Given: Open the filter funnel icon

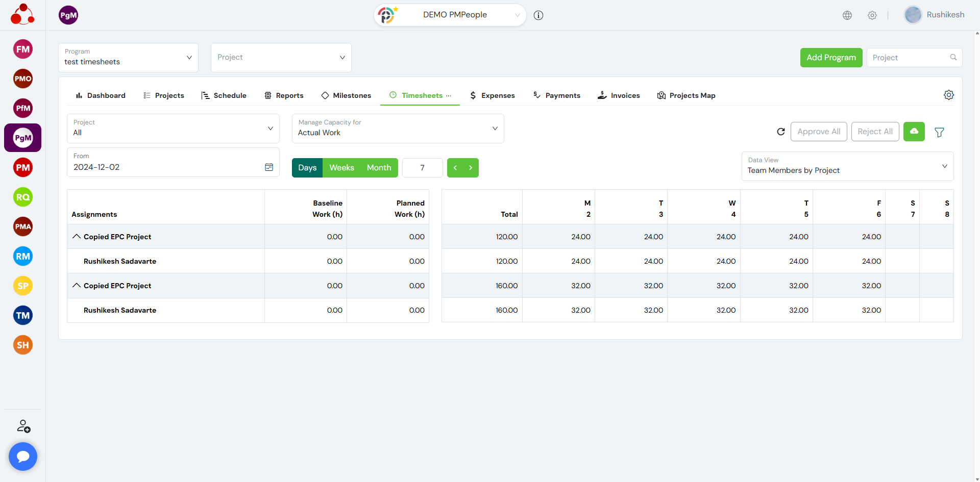Looking at the screenshot, I should 939,132.
